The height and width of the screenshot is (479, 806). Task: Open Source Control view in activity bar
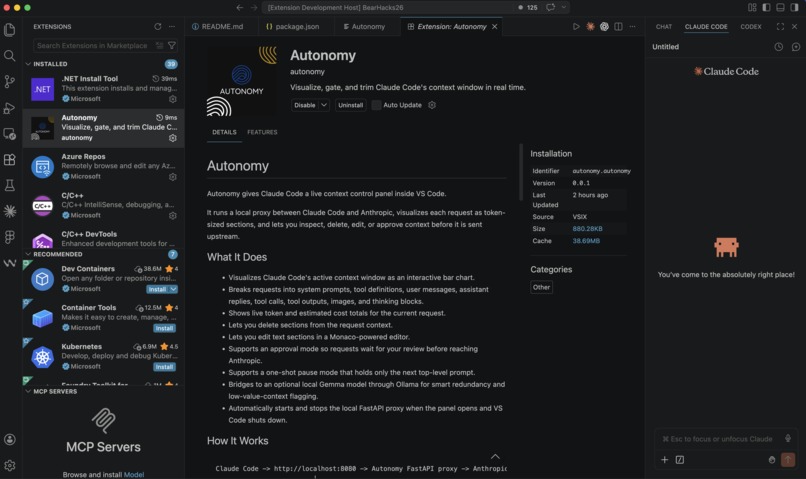pyautogui.click(x=10, y=82)
